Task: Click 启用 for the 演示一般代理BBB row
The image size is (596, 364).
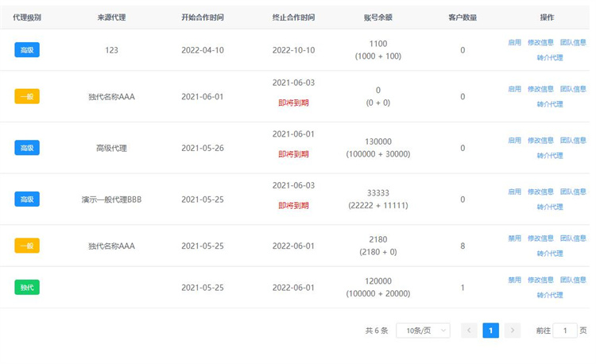Action: coord(515,192)
